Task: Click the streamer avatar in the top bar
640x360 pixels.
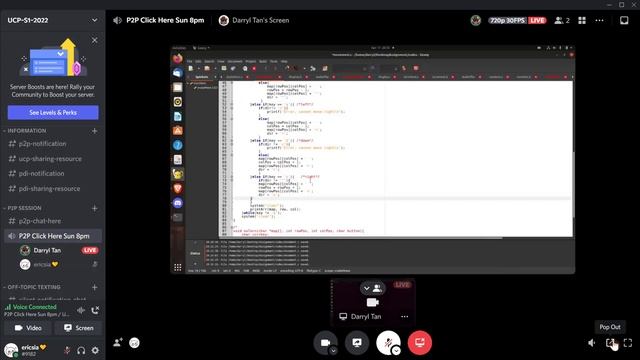Action: click(476, 20)
